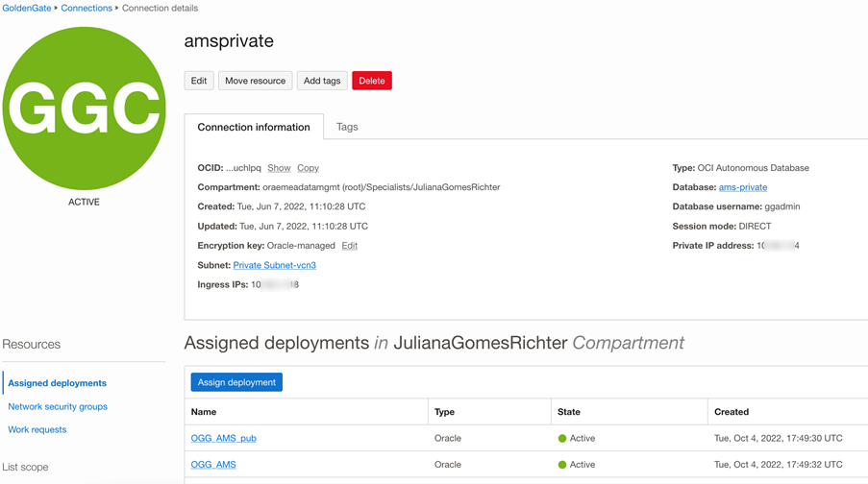Viewport: 868px width, 484px height.
Task: Click the green Active status dot for OGG_AMS
Action: coord(562,465)
